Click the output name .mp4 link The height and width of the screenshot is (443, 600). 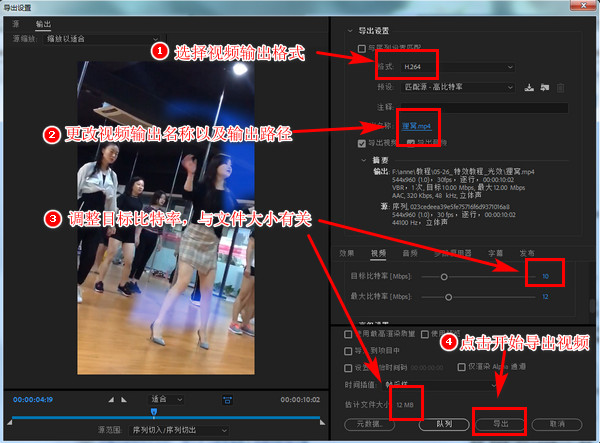point(416,126)
